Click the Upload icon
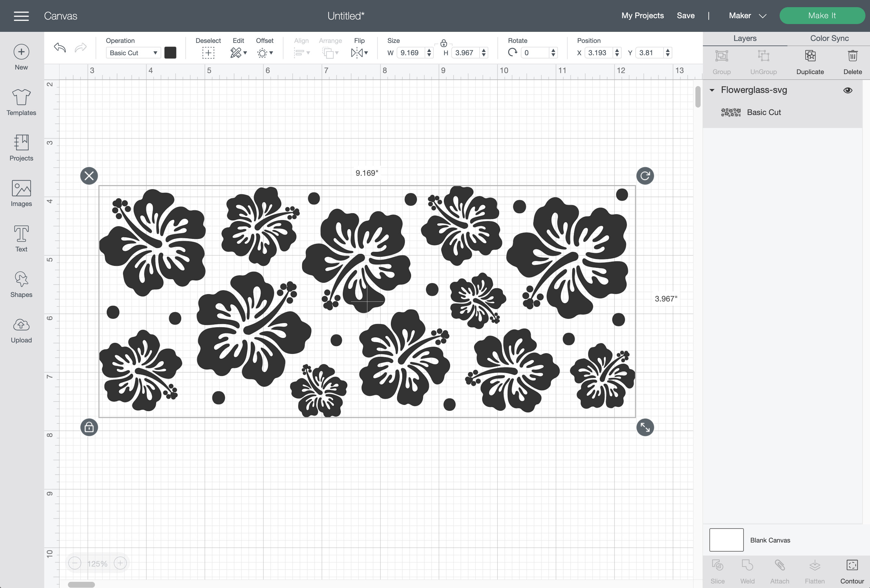Image resolution: width=870 pixels, height=588 pixels. tap(21, 325)
